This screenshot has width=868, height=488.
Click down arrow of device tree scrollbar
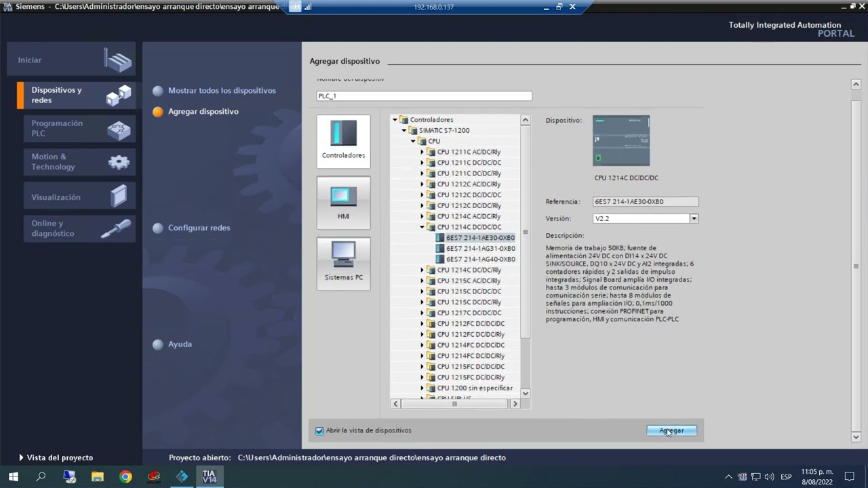525,393
